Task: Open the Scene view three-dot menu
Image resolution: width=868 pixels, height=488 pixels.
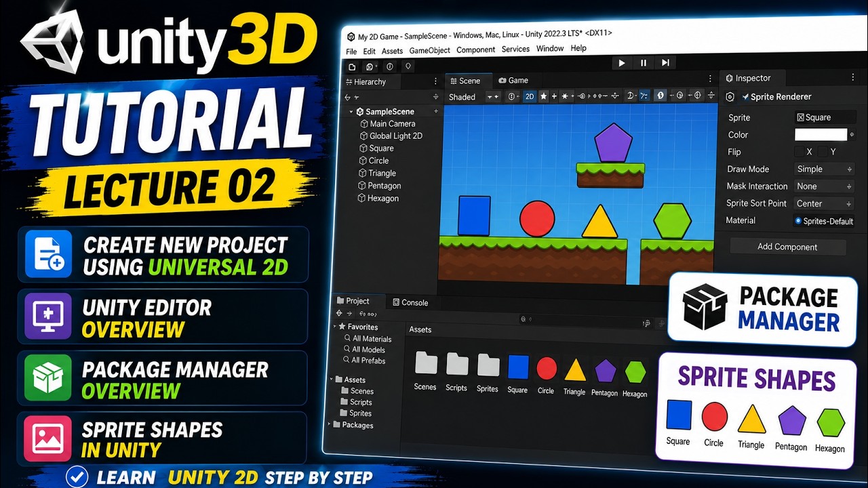Action: pyautogui.click(x=710, y=79)
